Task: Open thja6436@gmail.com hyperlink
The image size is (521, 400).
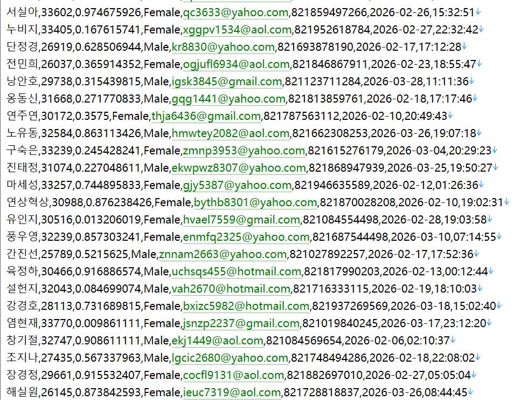Action: tap(206, 116)
